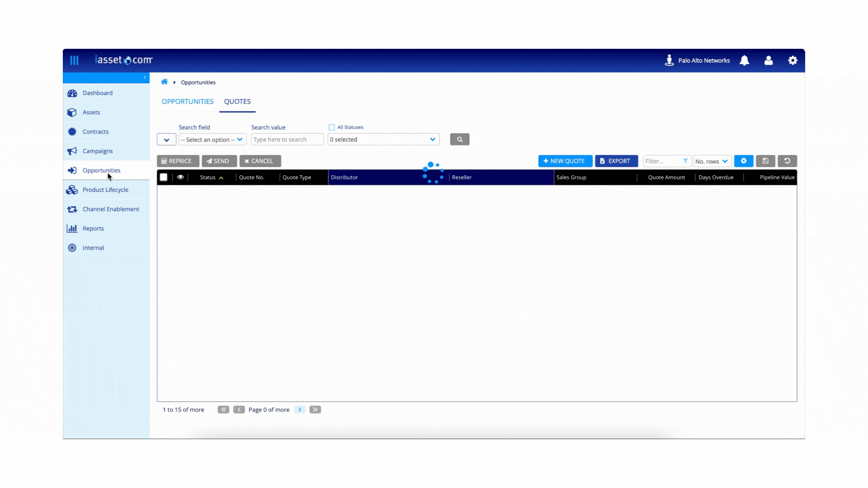Switch to the OPPORTUNITIES tab
868x488 pixels.
coord(188,102)
